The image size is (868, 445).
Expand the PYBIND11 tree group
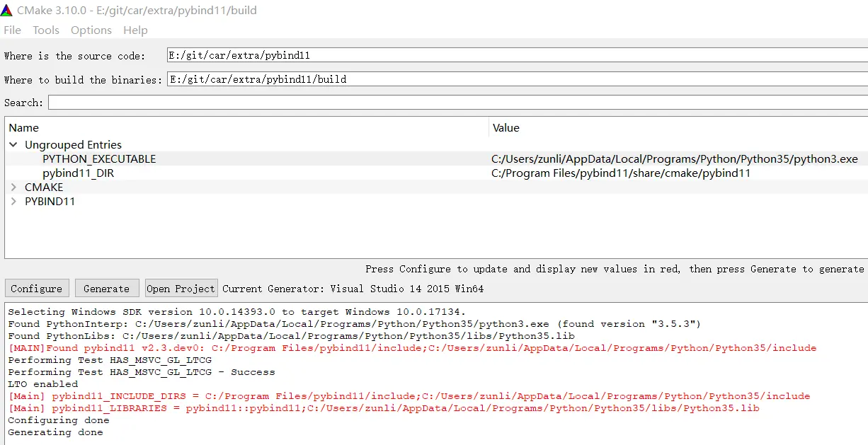13,201
